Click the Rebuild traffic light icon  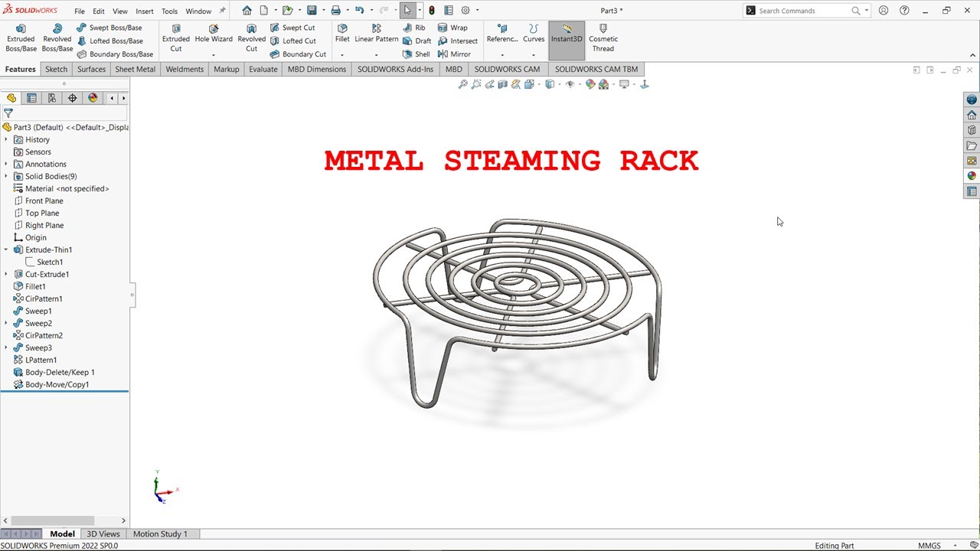point(432,11)
